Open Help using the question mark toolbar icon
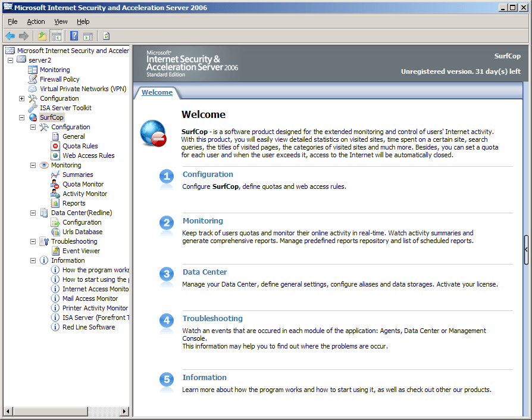The image size is (532, 420). tap(73, 36)
